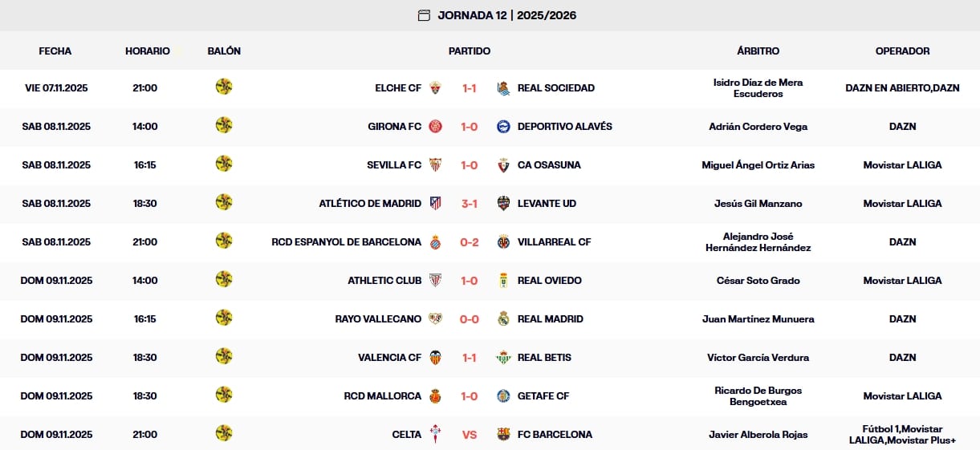Click the match ball icon in Girona row

tap(224, 126)
